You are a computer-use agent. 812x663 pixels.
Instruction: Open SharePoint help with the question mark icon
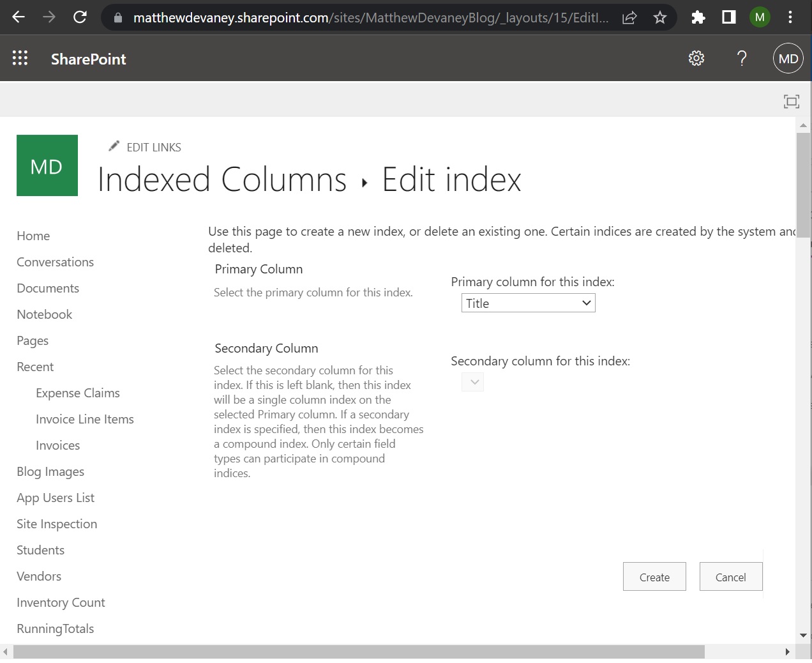click(742, 58)
